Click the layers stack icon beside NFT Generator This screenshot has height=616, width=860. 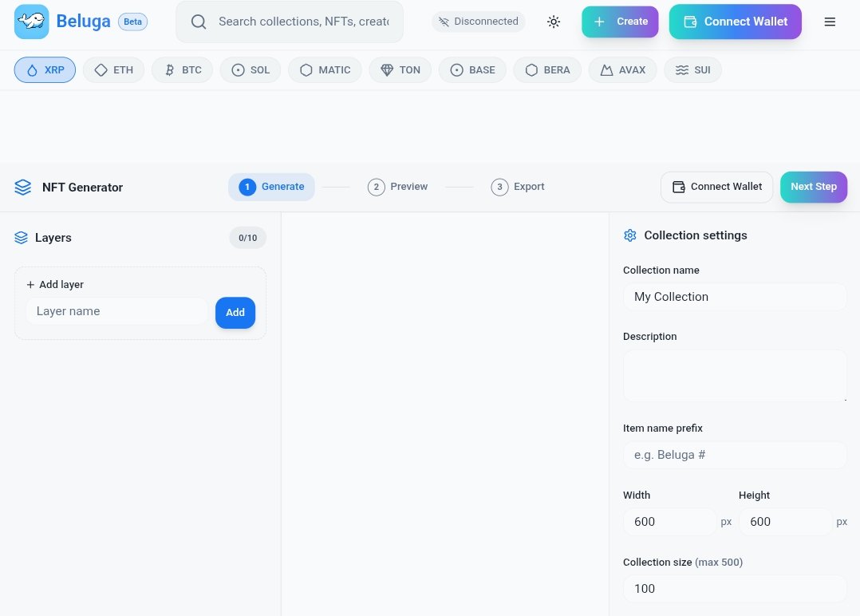pyautogui.click(x=22, y=187)
